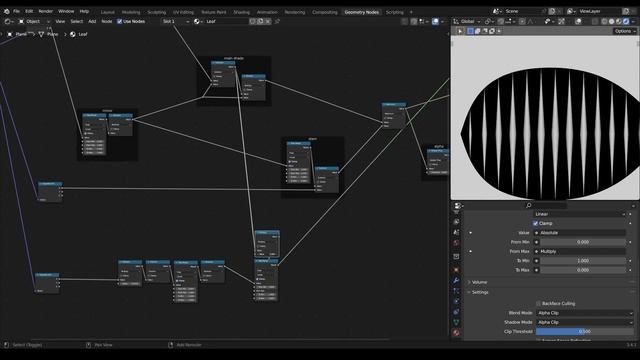Open Modifier wrench properties tab
640x360 pixels.
tap(456, 280)
